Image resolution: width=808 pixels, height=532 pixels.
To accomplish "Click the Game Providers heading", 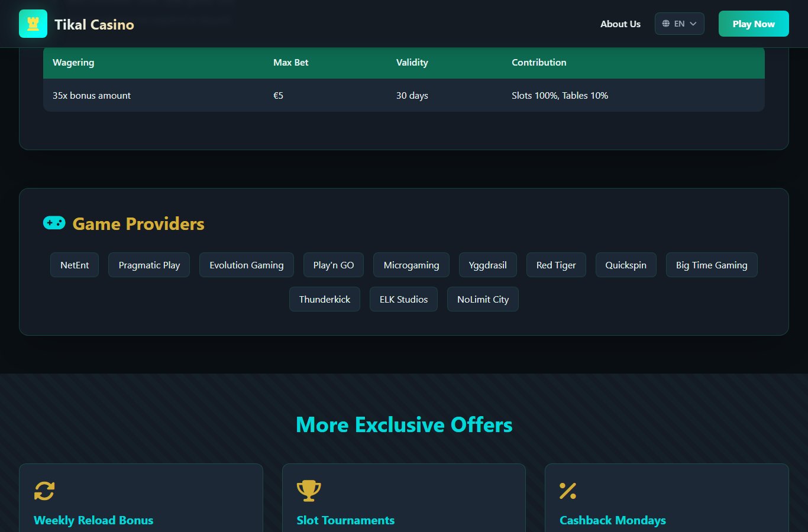I will pos(138,223).
